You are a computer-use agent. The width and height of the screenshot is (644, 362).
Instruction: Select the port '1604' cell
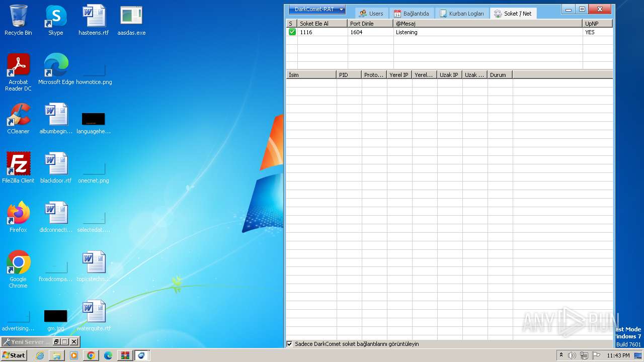[371, 32]
